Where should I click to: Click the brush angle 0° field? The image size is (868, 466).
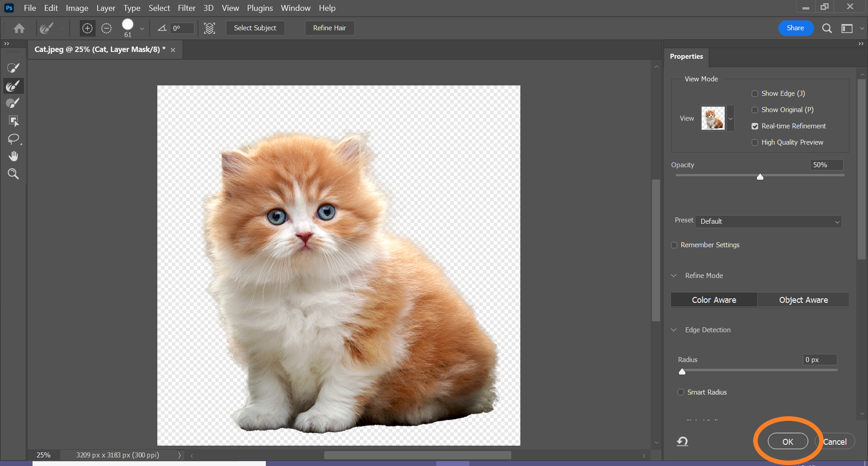tap(183, 28)
